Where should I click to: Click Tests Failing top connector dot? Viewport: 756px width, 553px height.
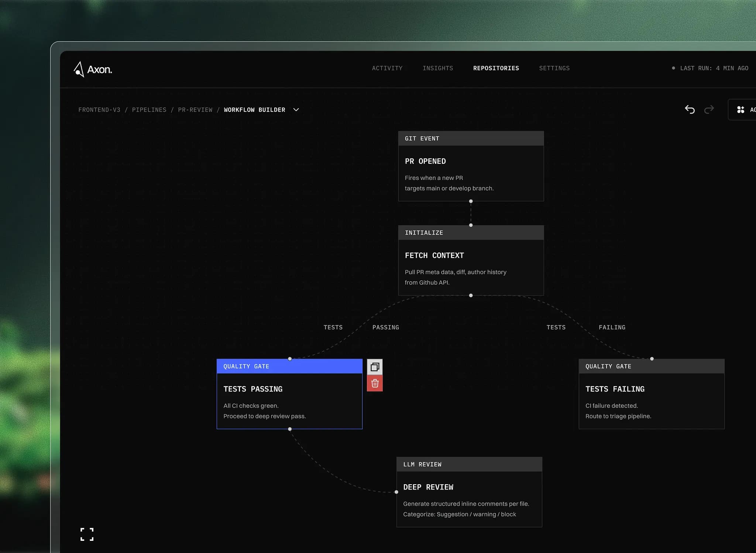[x=652, y=359]
